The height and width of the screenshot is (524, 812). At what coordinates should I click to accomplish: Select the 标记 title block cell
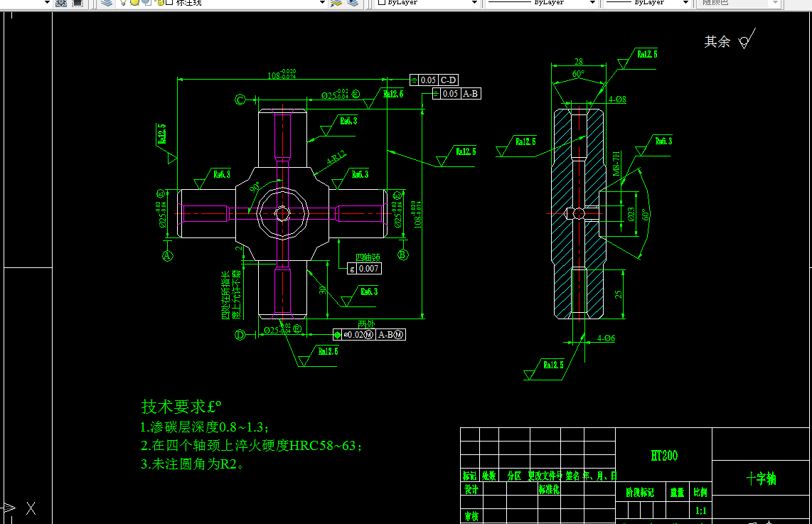pos(470,476)
